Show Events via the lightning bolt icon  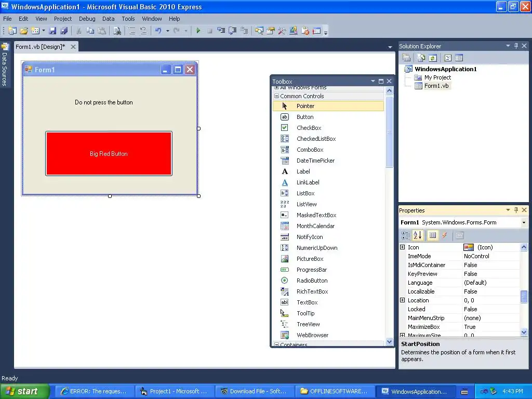pyautogui.click(x=445, y=235)
